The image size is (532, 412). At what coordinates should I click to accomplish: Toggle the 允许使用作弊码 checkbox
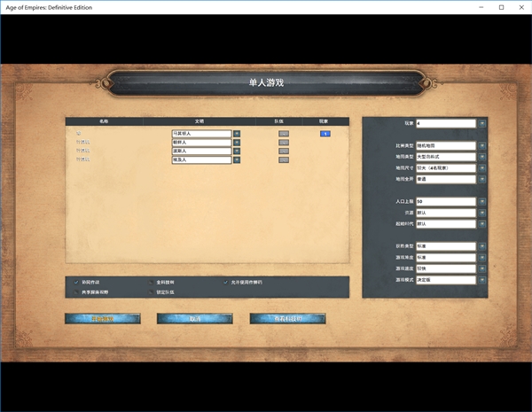pyautogui.click(x=226, y=282)
